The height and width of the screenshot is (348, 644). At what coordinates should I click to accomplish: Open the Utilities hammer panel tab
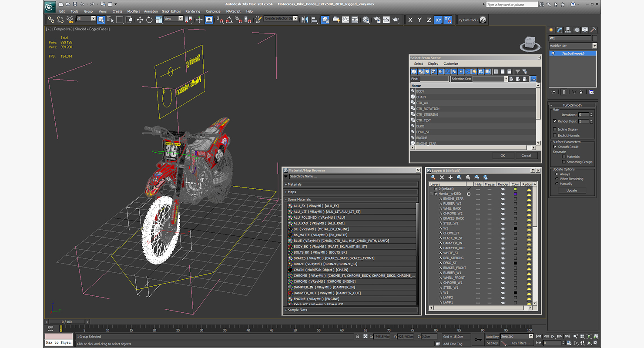[593, 30]
